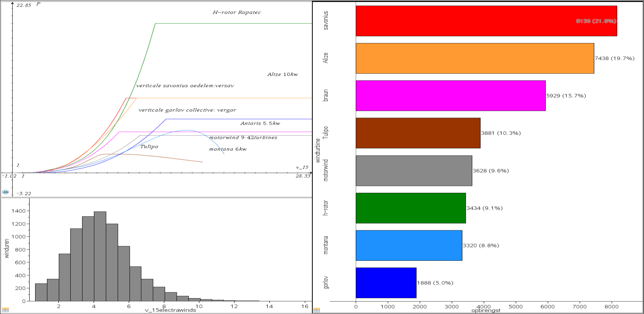
Task: Select the light blue montana bar
Action: tap(409, 245)
